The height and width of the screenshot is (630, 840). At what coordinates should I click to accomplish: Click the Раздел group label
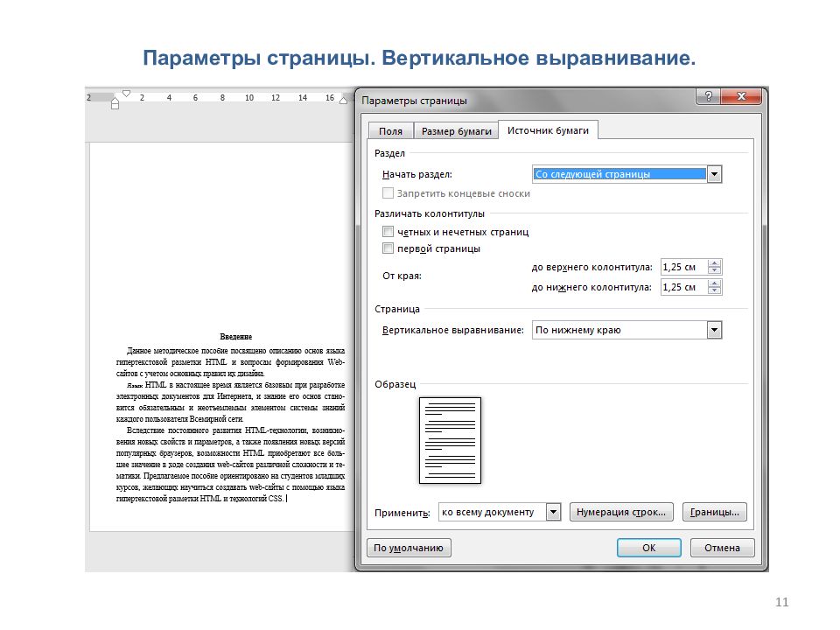pos(389,153)
